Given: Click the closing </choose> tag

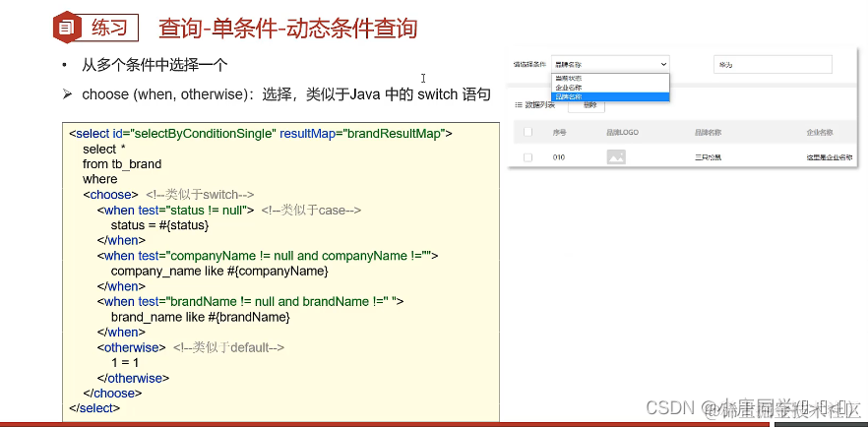Looking at the screenshot, I should click(x=112, y=394).
